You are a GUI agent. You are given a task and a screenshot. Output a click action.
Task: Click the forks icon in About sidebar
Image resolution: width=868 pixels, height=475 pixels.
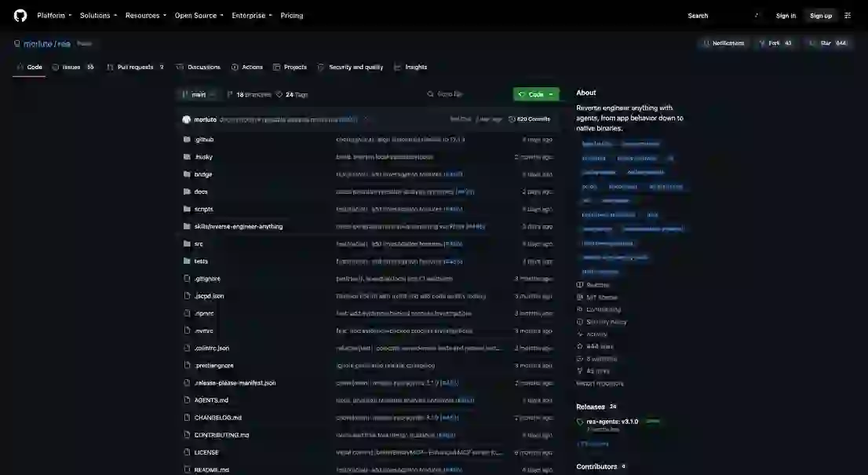580,371
